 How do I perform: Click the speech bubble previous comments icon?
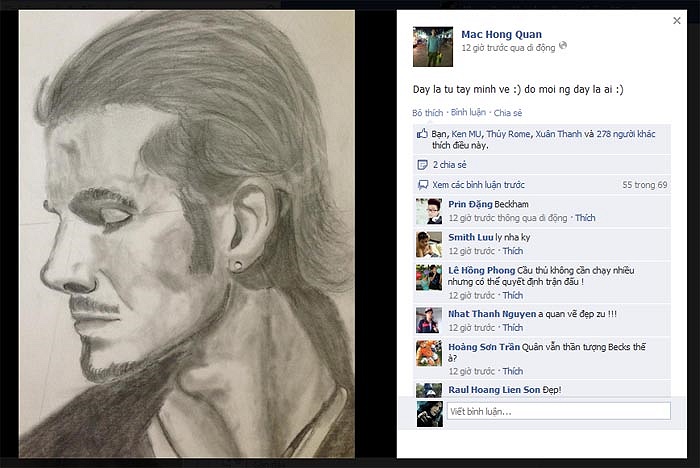point(421,185)
